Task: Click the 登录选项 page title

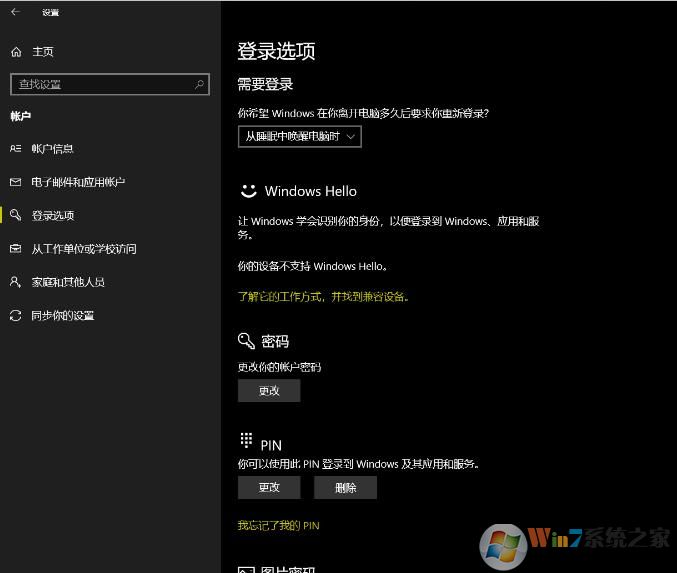Action: [x=276, y=51]
